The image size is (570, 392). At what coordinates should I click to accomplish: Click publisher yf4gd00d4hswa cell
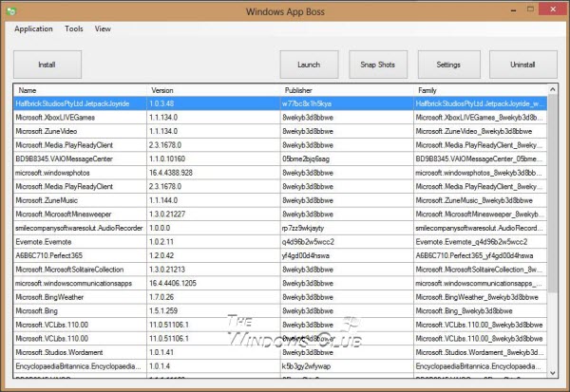tap(347, 255)
